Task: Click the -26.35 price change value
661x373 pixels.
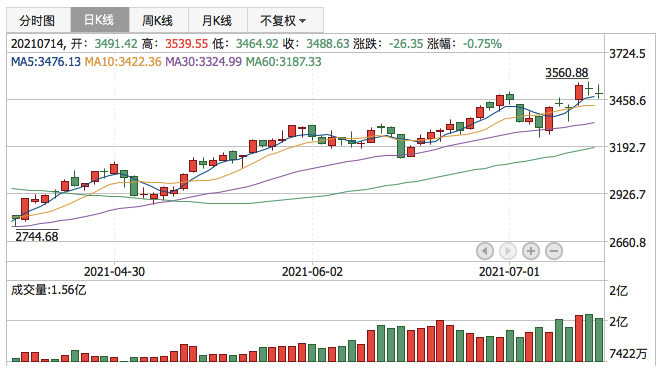Action: click(406, 44)
